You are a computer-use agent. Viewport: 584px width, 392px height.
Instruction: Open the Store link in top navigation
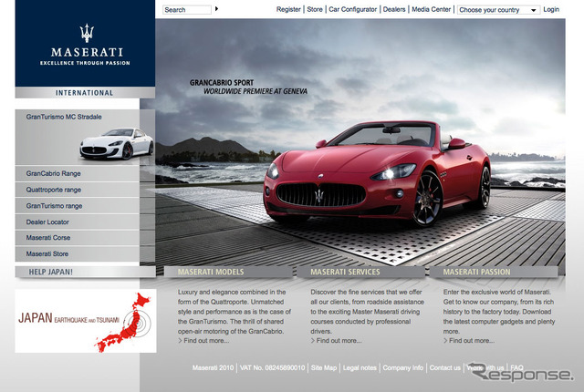coord(315,9)
